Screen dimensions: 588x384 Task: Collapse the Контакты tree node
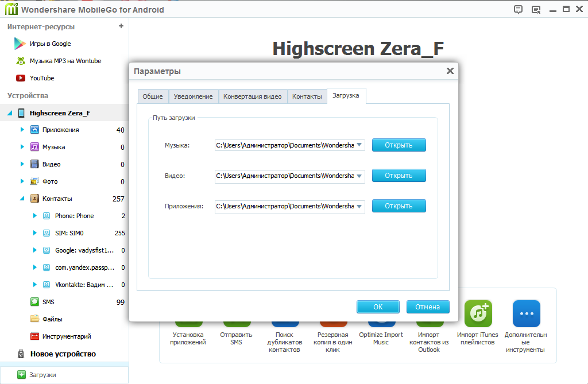[x=22, y=199]
